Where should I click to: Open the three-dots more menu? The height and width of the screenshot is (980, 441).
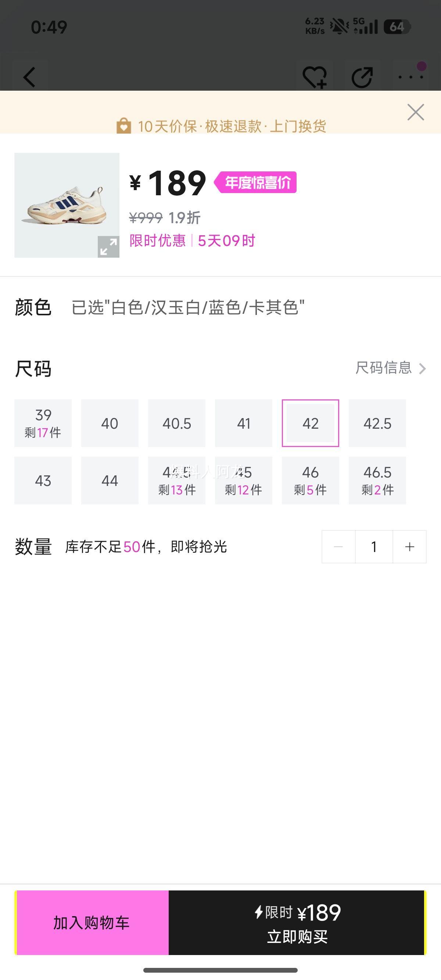(410, 77)
